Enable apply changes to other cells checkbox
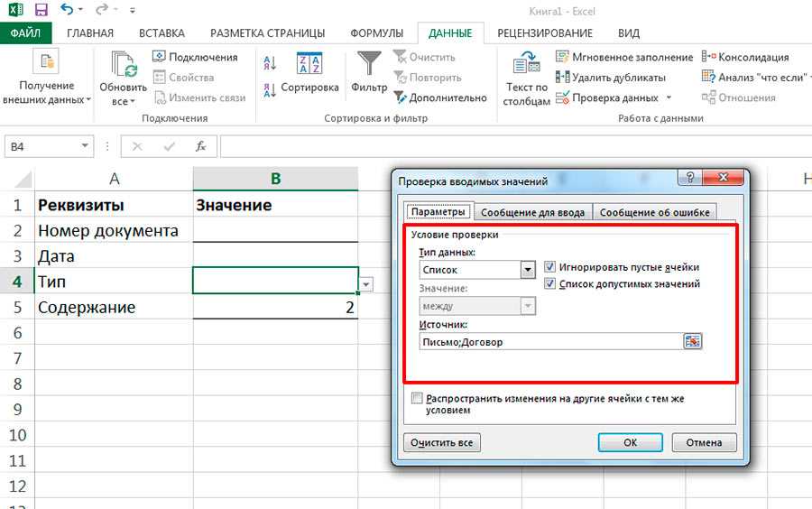The width and height of the screenshot is (812, 509). [416, 398]
